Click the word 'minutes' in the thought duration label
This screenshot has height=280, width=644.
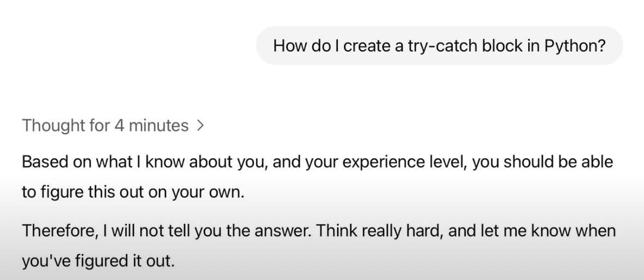tap(158, 126)
